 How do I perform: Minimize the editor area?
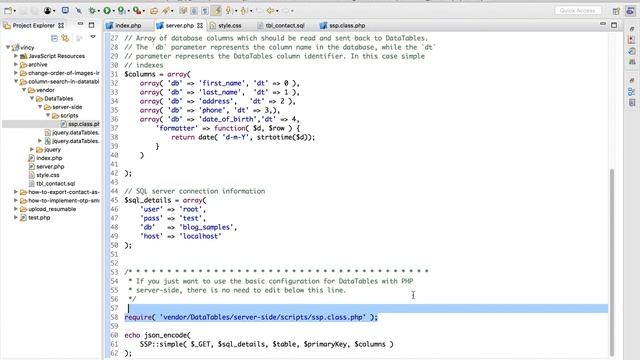click(x=603, y=24)
